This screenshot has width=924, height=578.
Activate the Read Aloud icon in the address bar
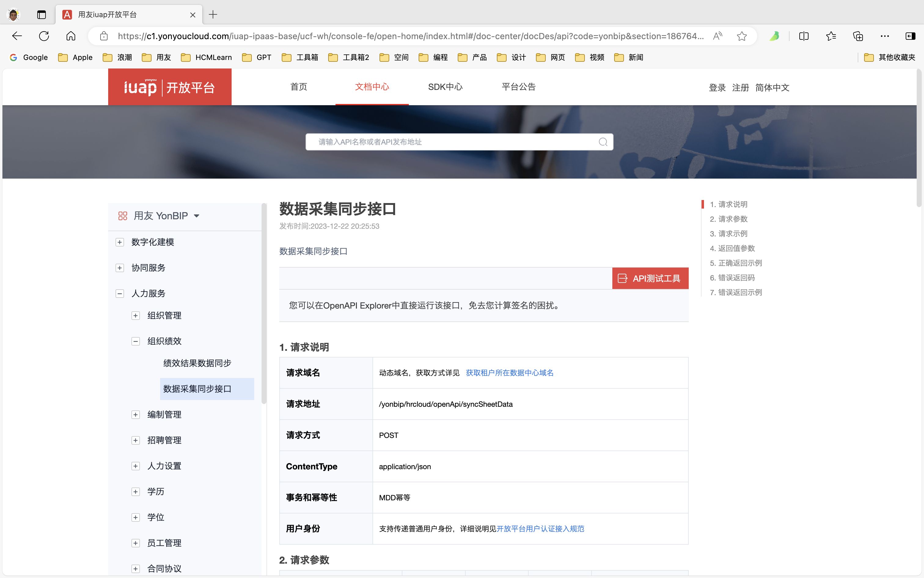click(x=717, y=36)
